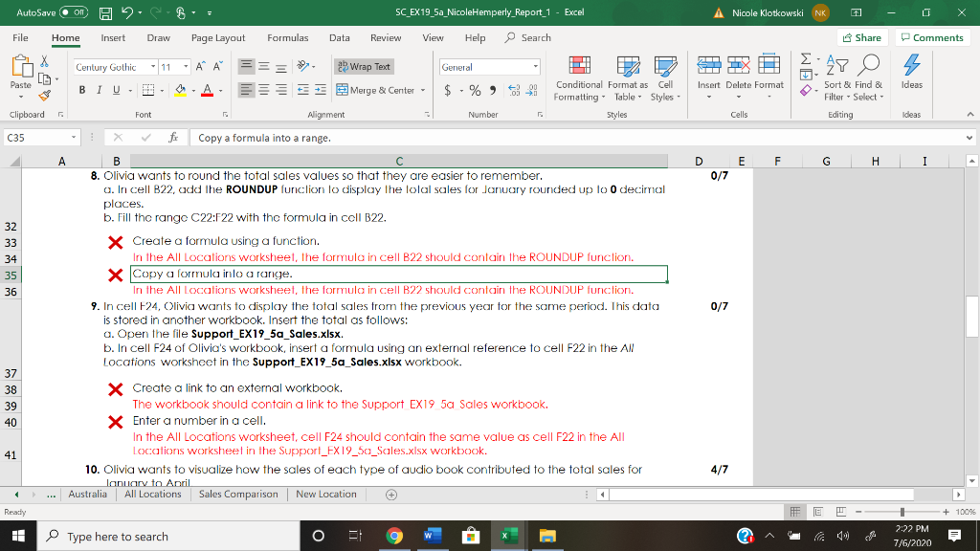
Task: Click inside the Name Box showing C35
Action: coord(33,137)
